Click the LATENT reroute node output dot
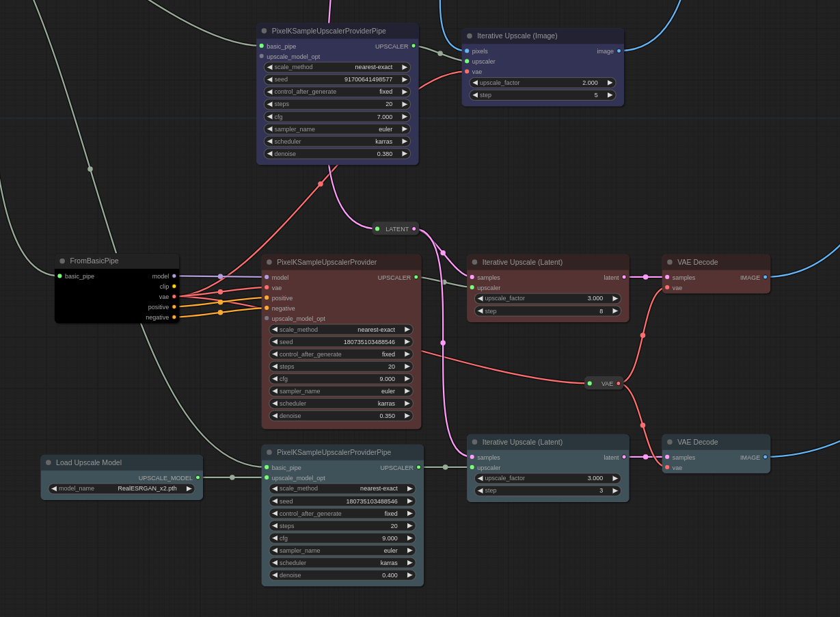840x617 pixels. coord(414,228)
